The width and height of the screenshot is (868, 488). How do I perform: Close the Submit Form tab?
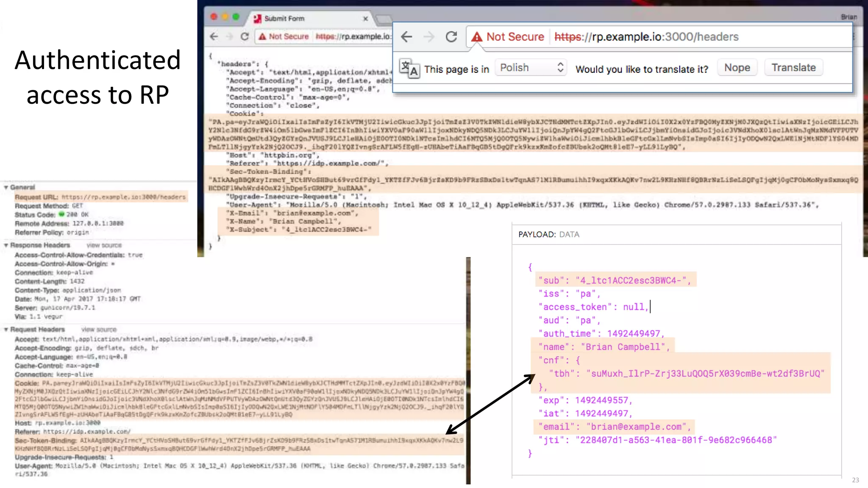coord(365,19)
